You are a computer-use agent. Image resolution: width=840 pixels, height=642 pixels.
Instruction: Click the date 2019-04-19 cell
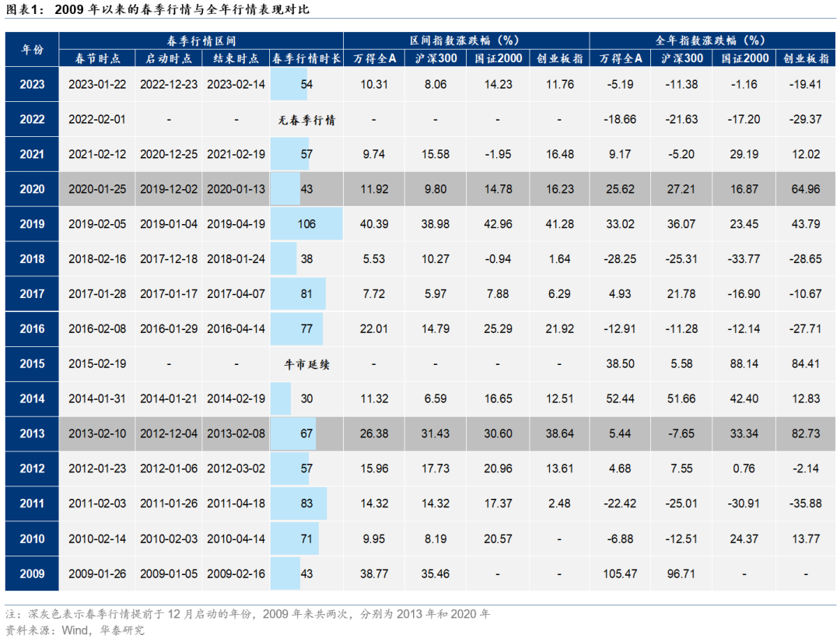[236, 223]
